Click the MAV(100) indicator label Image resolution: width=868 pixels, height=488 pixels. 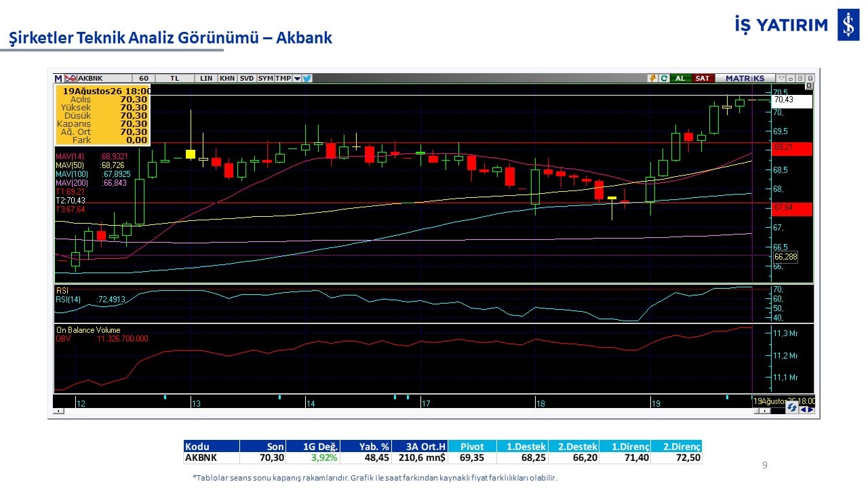72,174
